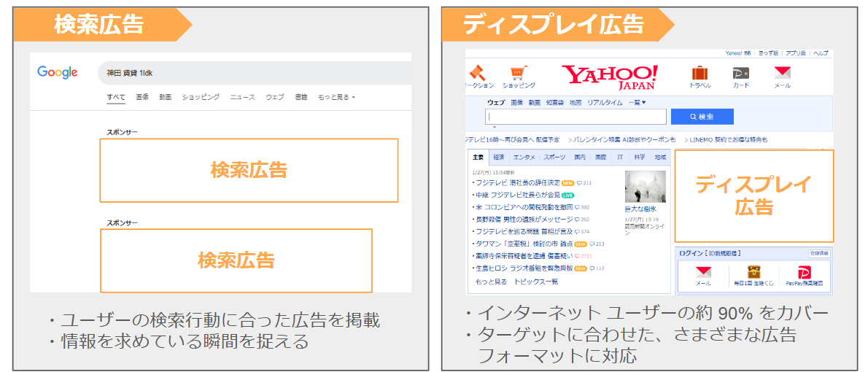Click Yahoo's blue 検索 button
The image size is (868, 372).
pyautogui.click(x=702, y=117)
